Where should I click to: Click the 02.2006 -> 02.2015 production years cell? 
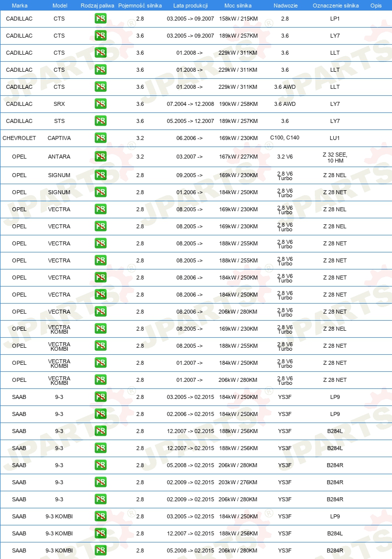click(190, 414)
